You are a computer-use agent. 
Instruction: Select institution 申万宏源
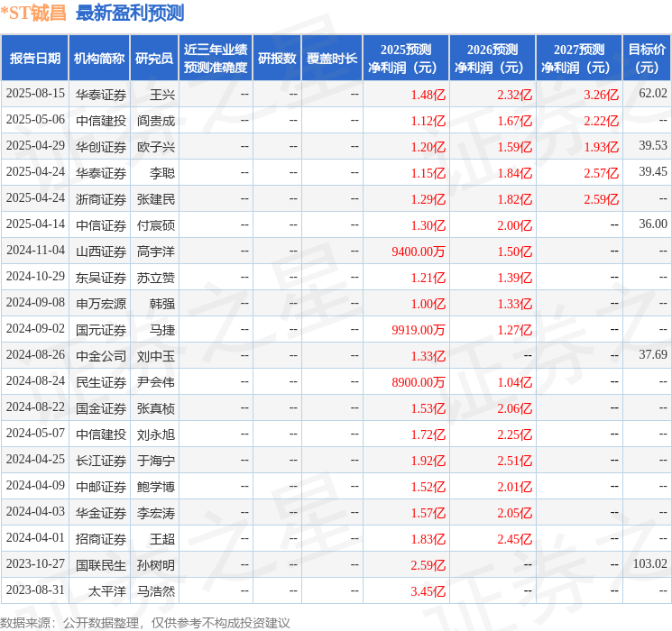tap(101, 304)
